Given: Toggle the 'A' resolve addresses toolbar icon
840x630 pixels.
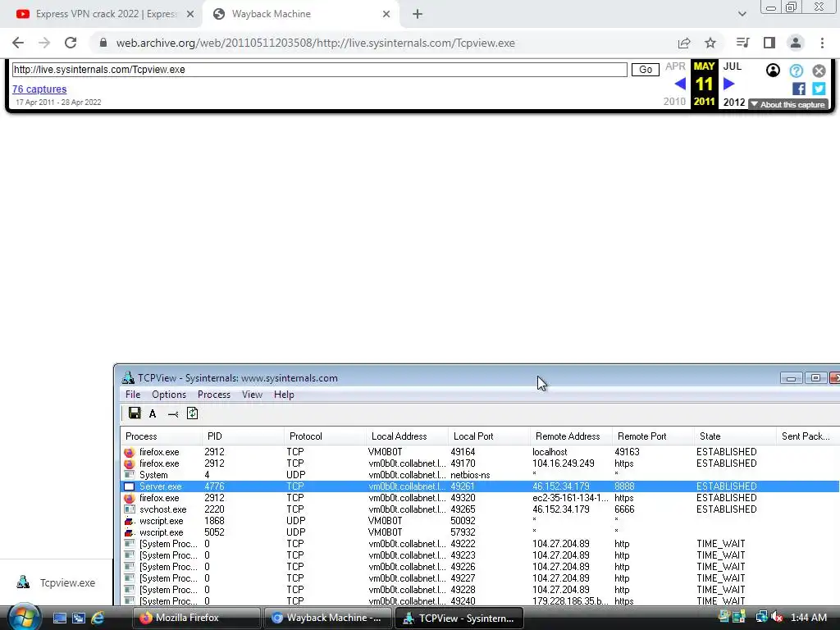Looking at the screenshot, I should (x=153, y=413).
